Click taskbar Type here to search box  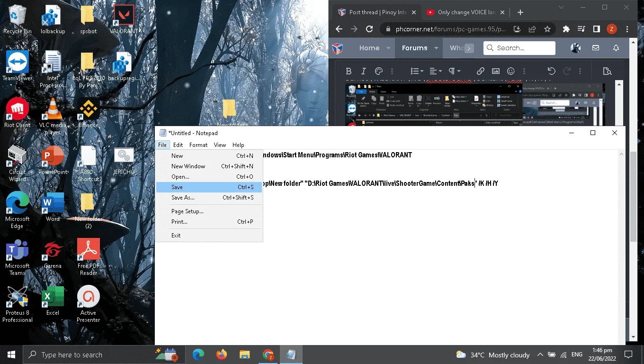103,355
